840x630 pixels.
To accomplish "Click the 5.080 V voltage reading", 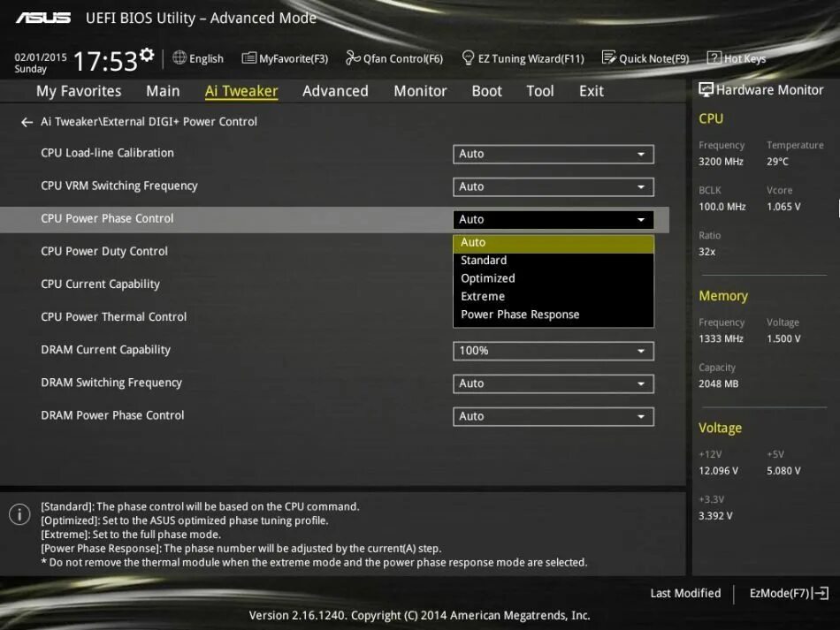I will point(783,471).
